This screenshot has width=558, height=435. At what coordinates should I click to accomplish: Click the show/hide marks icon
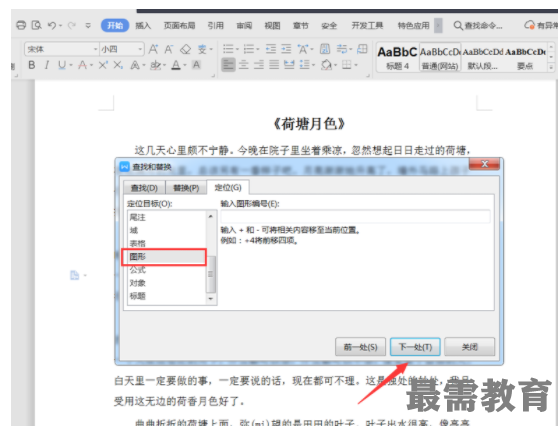click(x=342, y=49)
